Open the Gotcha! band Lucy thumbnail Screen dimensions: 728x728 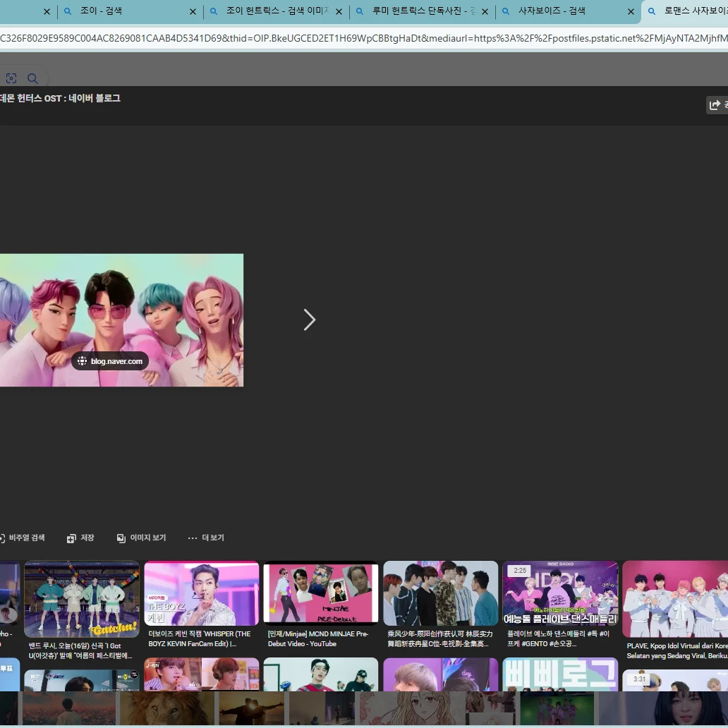[x=82, y=599]
